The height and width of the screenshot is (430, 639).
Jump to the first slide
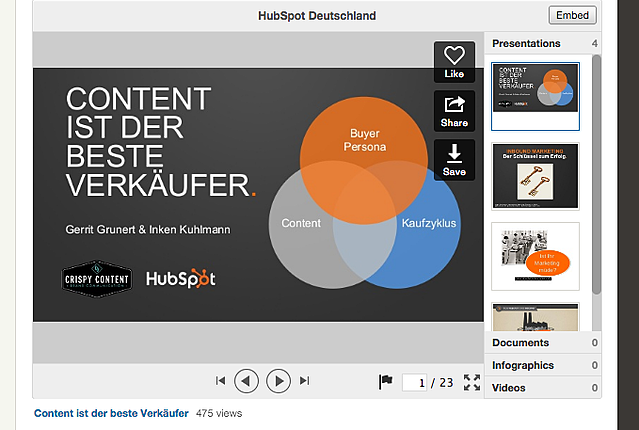pos(220,381)
